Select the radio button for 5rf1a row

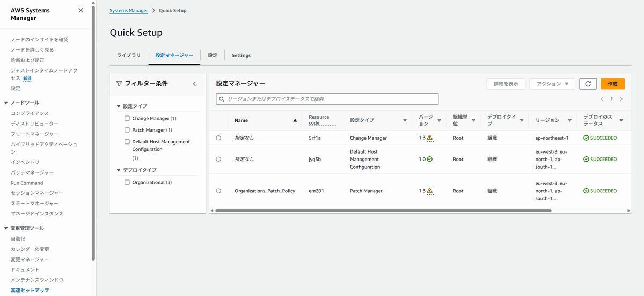point(218,138)
